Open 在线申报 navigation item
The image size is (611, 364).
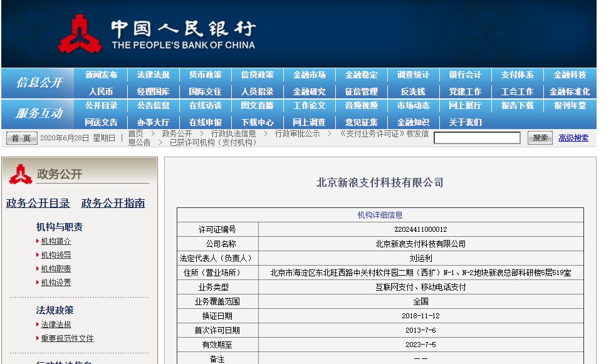coord(205,122)
